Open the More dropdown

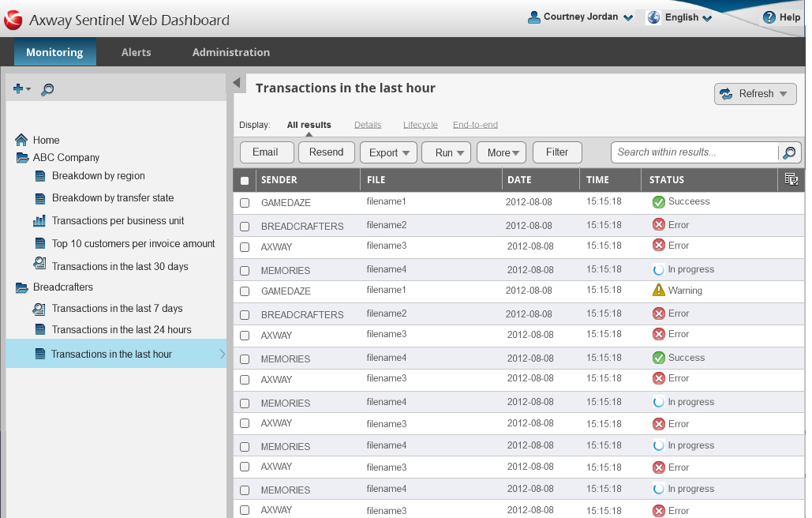coord(501,152)
